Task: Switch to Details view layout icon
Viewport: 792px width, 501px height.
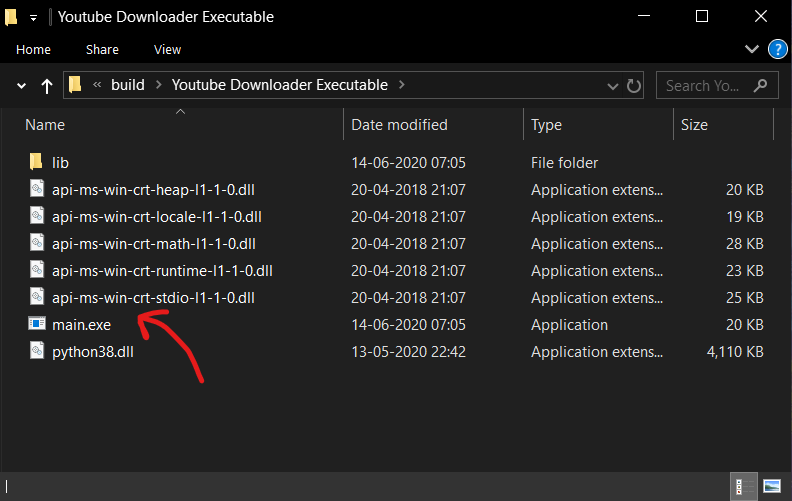Action: tap(744, 486)
